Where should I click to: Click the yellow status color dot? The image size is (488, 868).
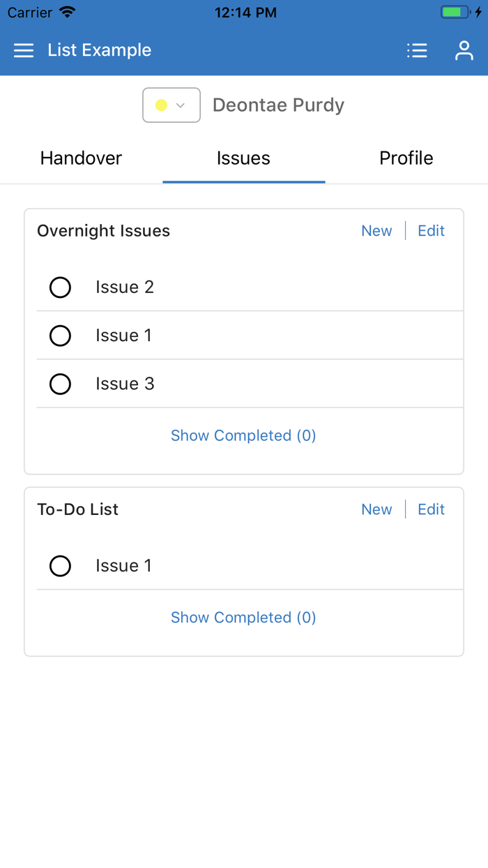[x=161, y=105]
